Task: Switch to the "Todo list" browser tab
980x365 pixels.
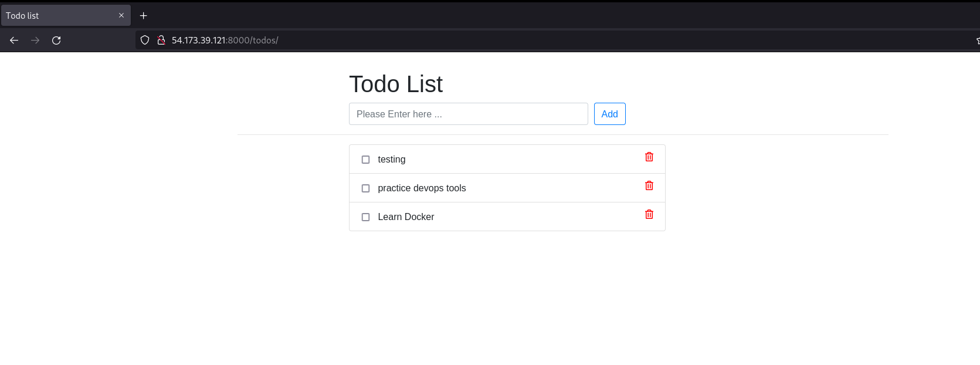Action: pos(59,15)
